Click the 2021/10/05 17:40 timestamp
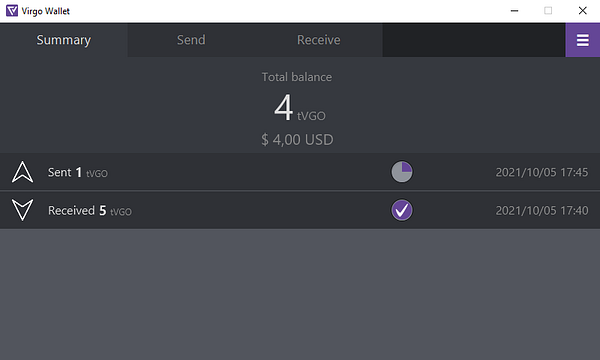The image size is (600, 360). tap(542, 210)
